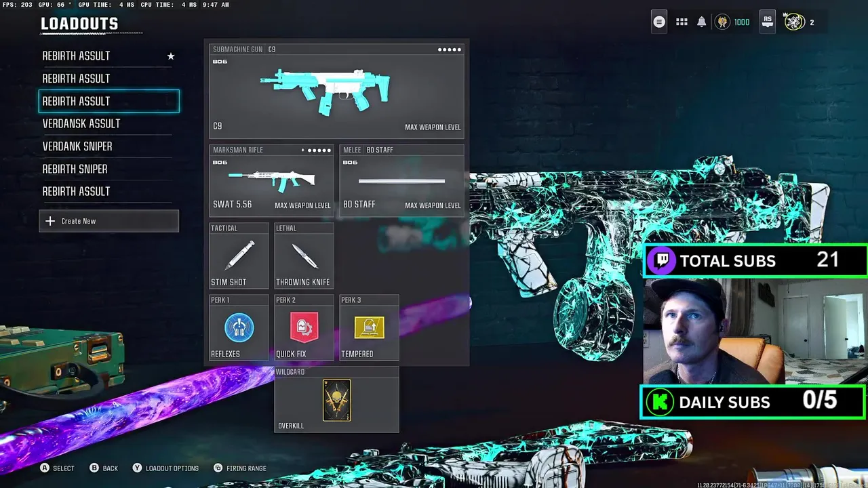Click the party count '2'
The height and width of the screenshot is (488, 868).
click(x=812, y=22)
